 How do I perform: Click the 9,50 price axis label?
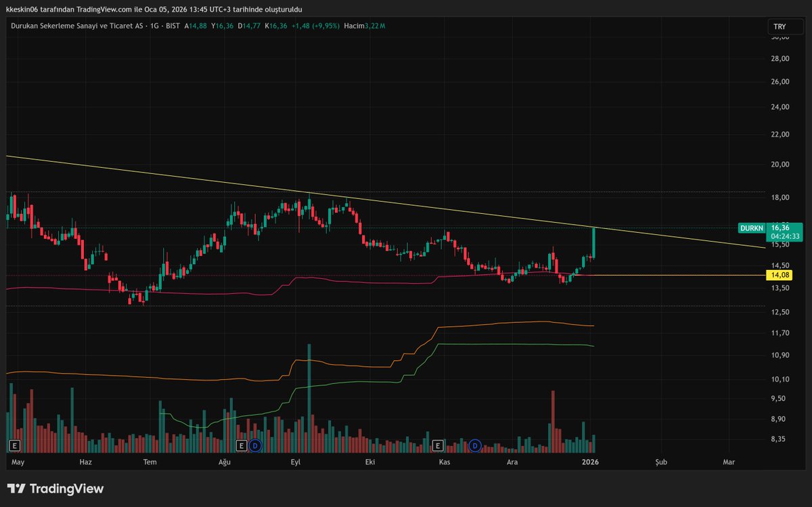[778, 399]
